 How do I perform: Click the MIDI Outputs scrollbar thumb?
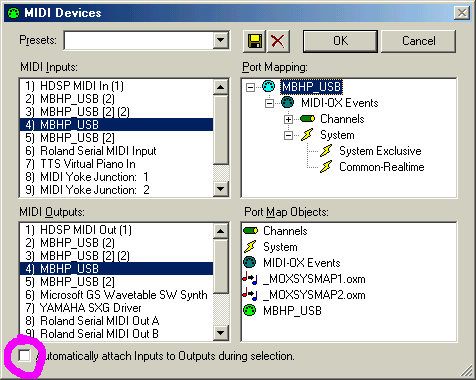click(x=221, y=267)
